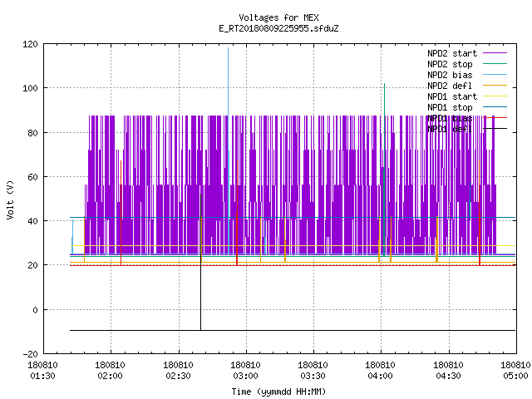Click the file name E_RT20180809225955.sfduZ subtitle
The width and height of the screenshot is (532, 399).
278,28
